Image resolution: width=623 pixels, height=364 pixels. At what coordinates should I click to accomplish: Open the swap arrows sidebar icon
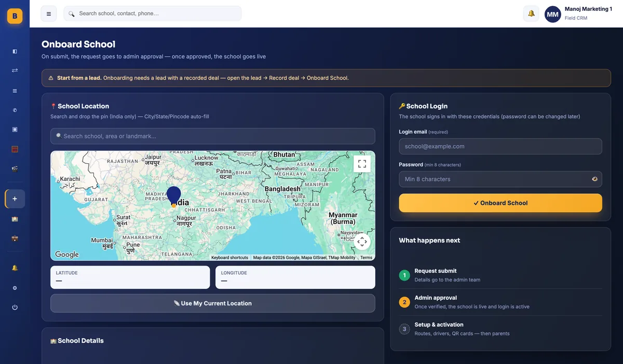click(x=15, y=70)
